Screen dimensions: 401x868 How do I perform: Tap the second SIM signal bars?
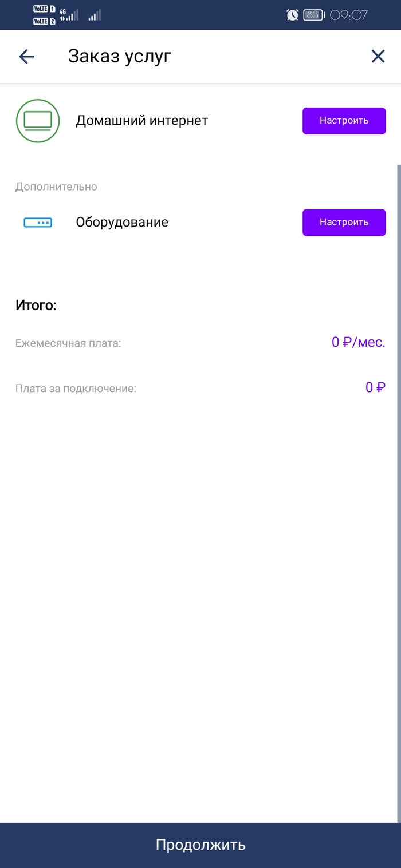pos(95,15)
